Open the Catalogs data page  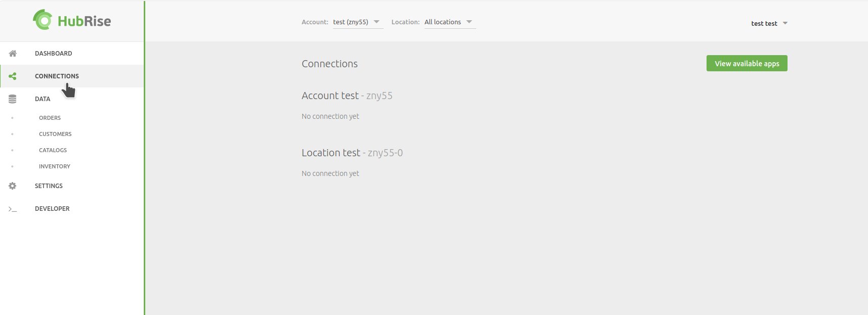[53, 150]
